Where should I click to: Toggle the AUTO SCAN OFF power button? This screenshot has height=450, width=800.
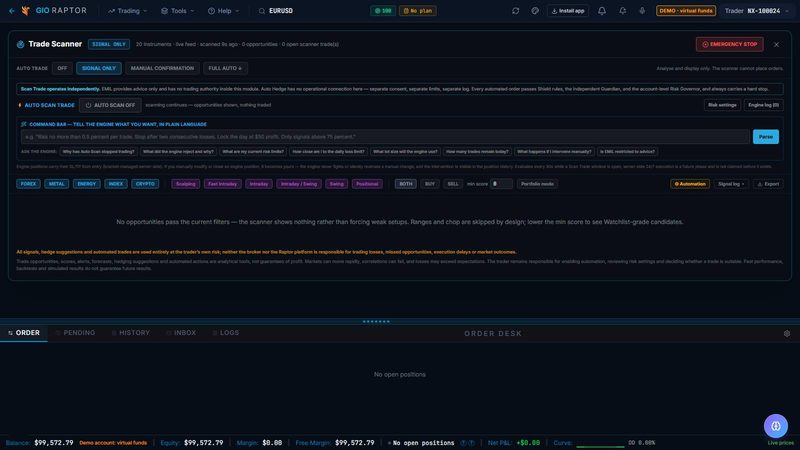pos(110,105)
